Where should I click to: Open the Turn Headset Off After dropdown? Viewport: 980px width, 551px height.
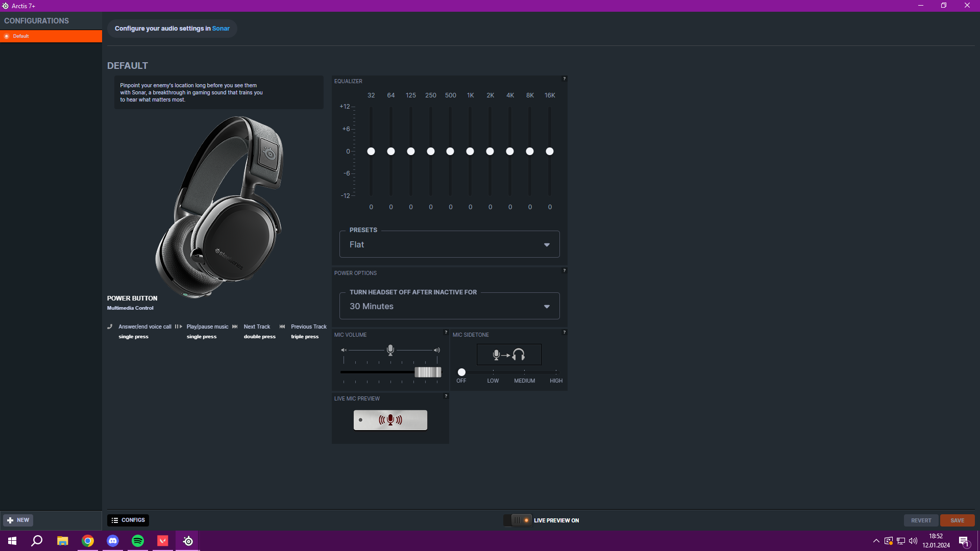click(x=449, y=306)
